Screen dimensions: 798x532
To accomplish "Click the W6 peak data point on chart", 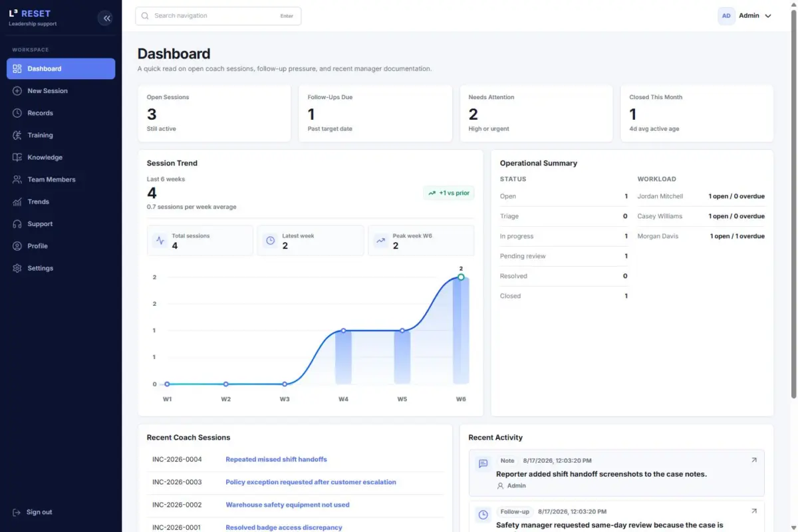I will (x=461, y=277).
